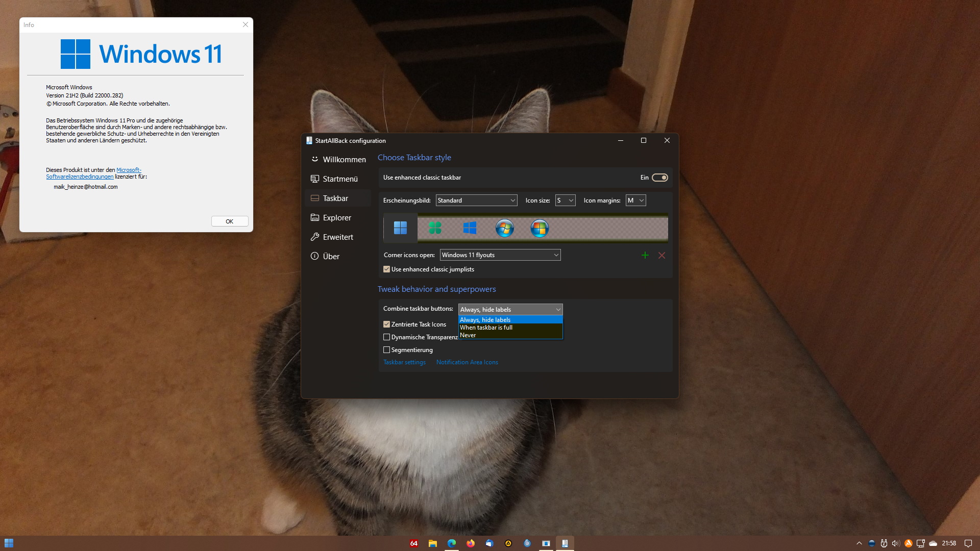
Task: Uncheck Zentrierte Task Icons
Action: point(386,324)
